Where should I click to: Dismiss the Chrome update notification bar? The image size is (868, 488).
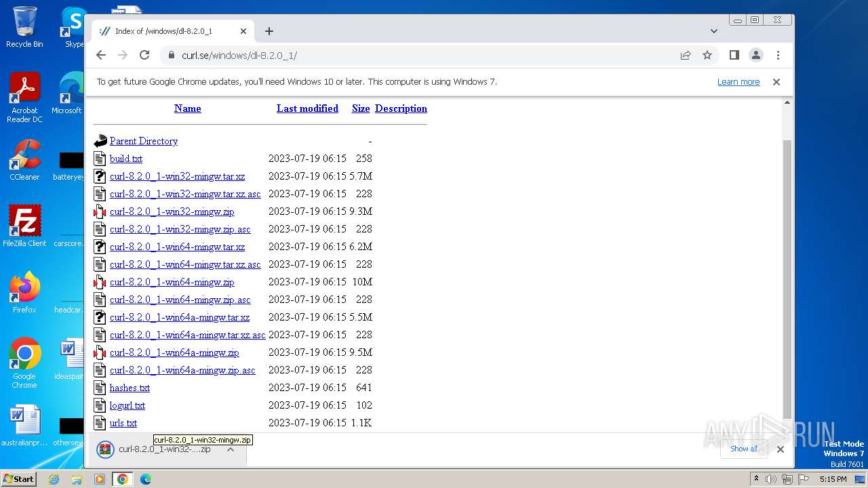776,82
